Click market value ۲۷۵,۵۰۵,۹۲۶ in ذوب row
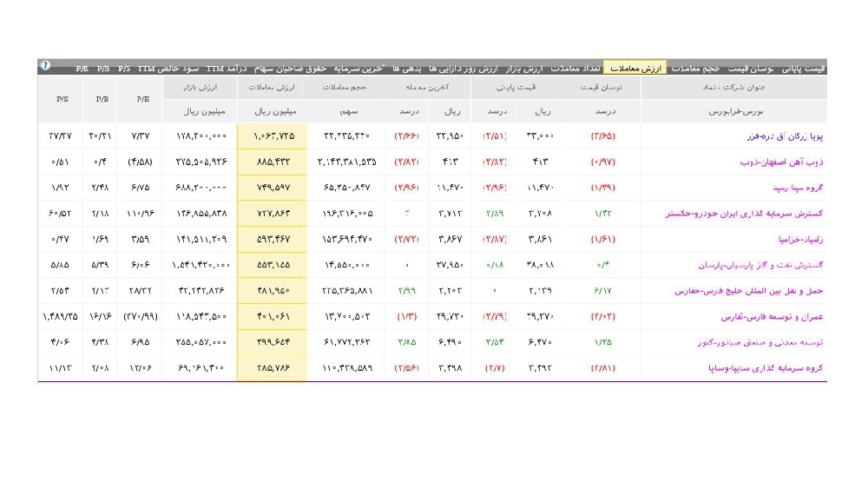 tap(201, 162)
